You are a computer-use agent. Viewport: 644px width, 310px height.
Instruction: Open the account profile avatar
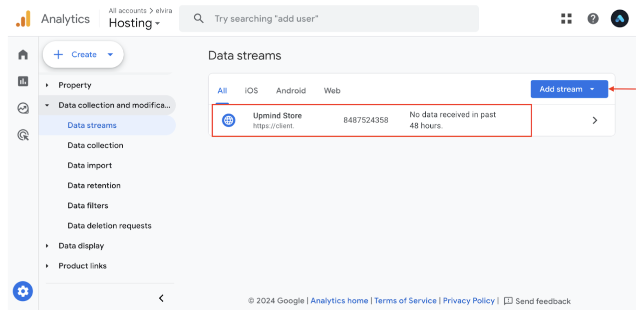click(x=620, y=19)
